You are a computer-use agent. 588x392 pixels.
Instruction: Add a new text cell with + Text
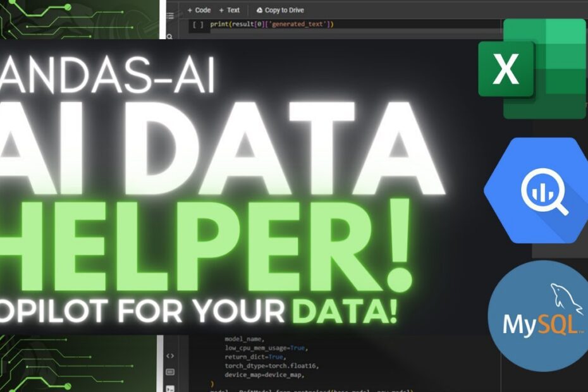(229, 10)
